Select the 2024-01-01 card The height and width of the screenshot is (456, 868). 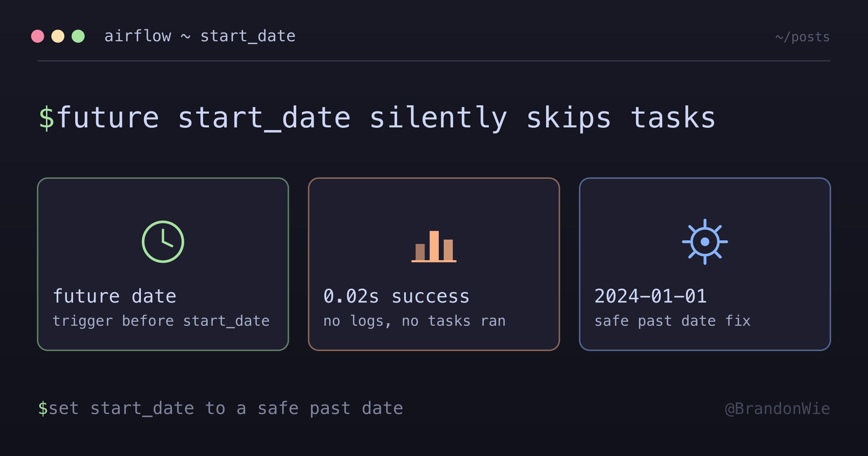[705, 264]
